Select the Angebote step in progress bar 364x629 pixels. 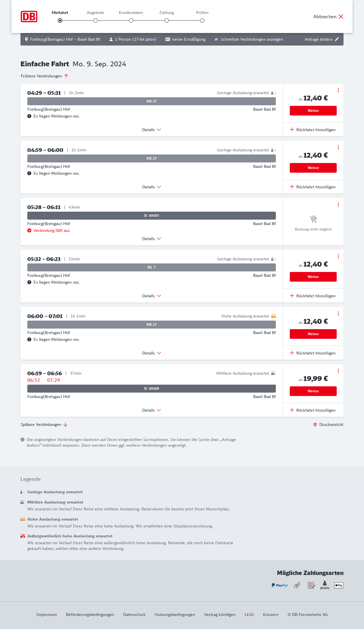(x=96, y=20)
